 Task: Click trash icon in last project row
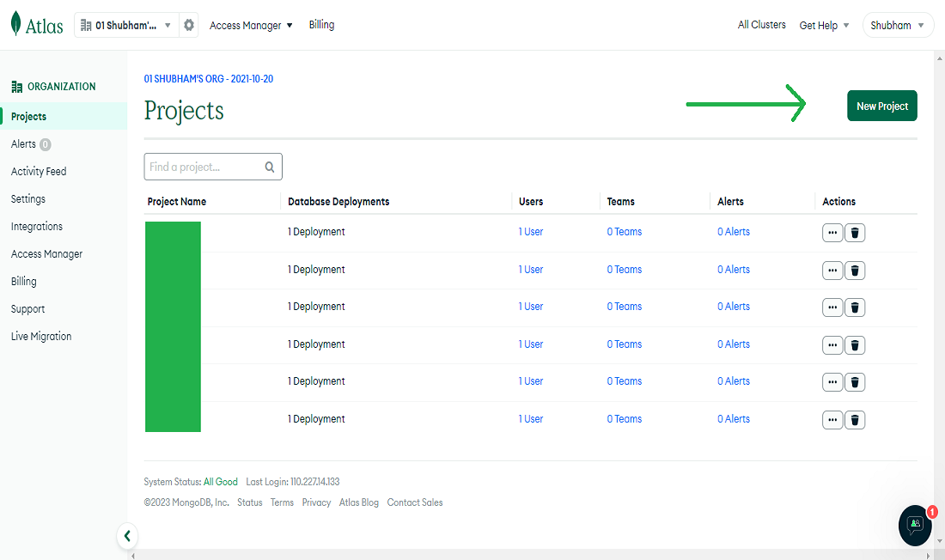pyautogui.click(x=855, y=420)
